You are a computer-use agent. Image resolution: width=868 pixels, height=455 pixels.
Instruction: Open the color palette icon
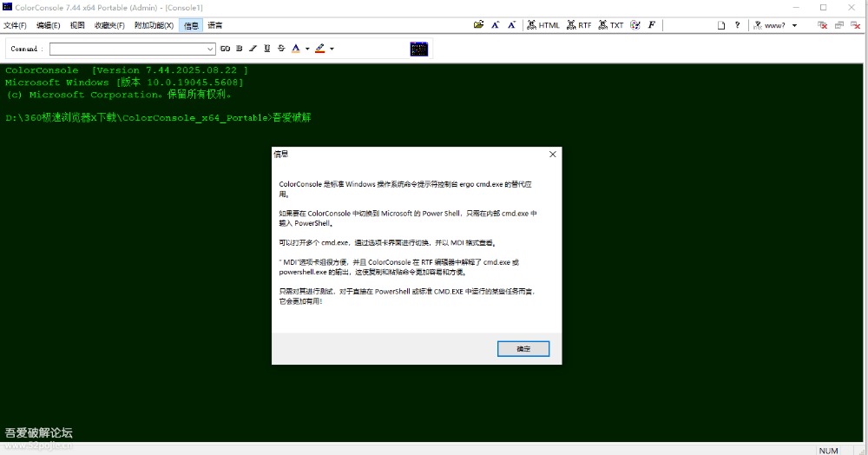[635, 25]
